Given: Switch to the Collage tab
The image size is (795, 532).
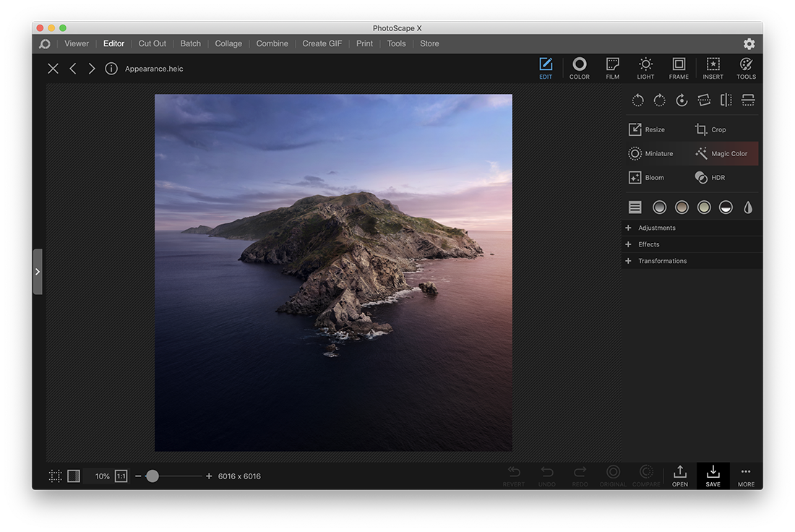Looking at the screenshot, I should pos(228,43).
